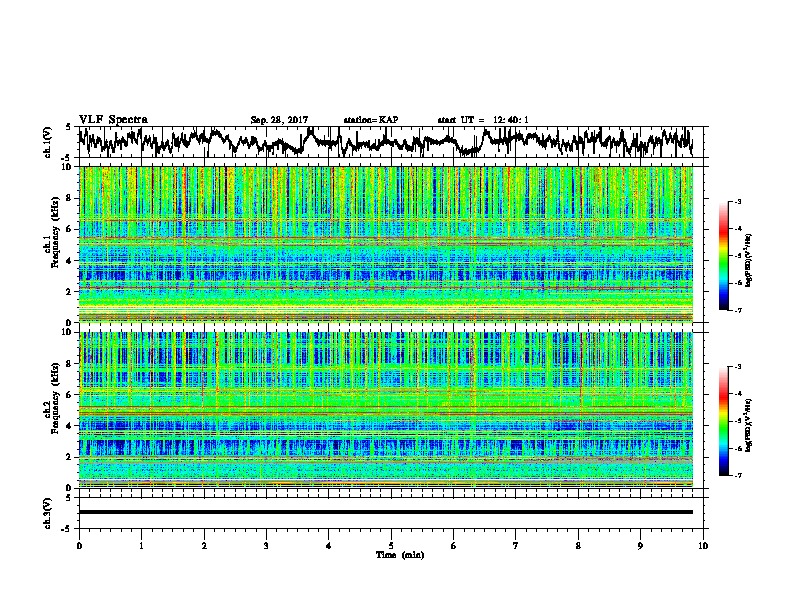The height and width of the screenshot is (612, 792).
Task: Click the "4" kHz tick on ch.2 axis
Action: pyautogui.click(x=70, y=426)
